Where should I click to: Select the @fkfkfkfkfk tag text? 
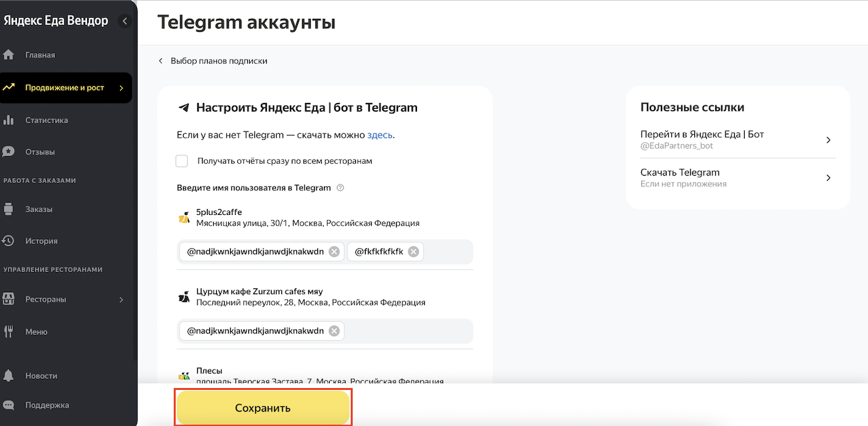point(379,252)
